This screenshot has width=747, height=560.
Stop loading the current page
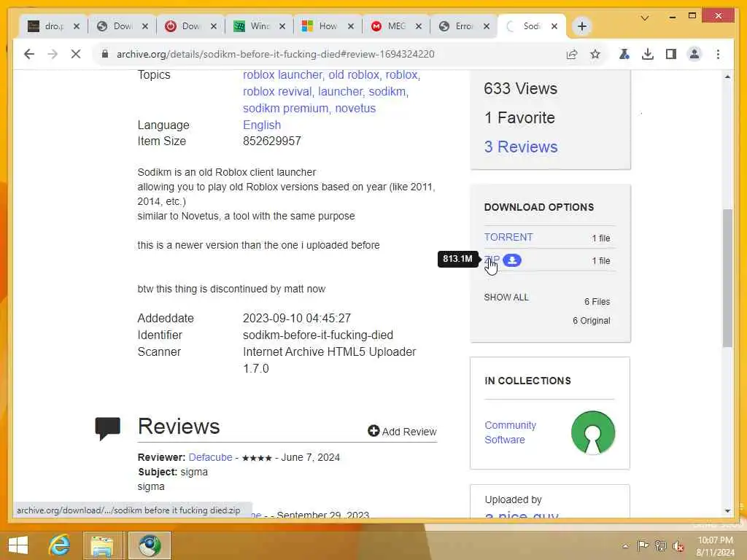click(x=76, y=54)
